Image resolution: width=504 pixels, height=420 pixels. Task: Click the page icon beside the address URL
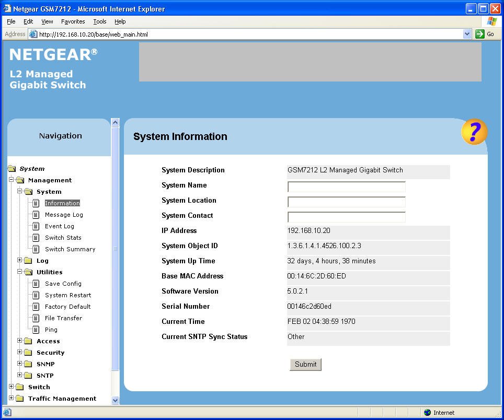pyautogui.click(x=33, y=34)
